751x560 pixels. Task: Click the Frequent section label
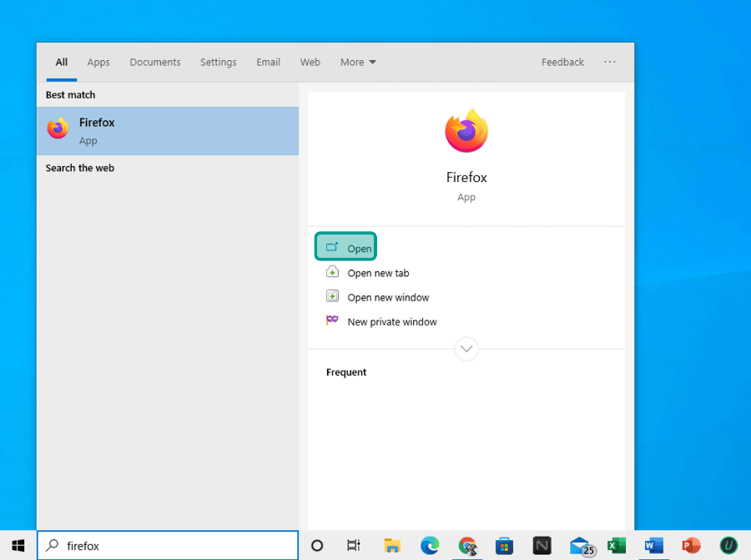[345, 372]
